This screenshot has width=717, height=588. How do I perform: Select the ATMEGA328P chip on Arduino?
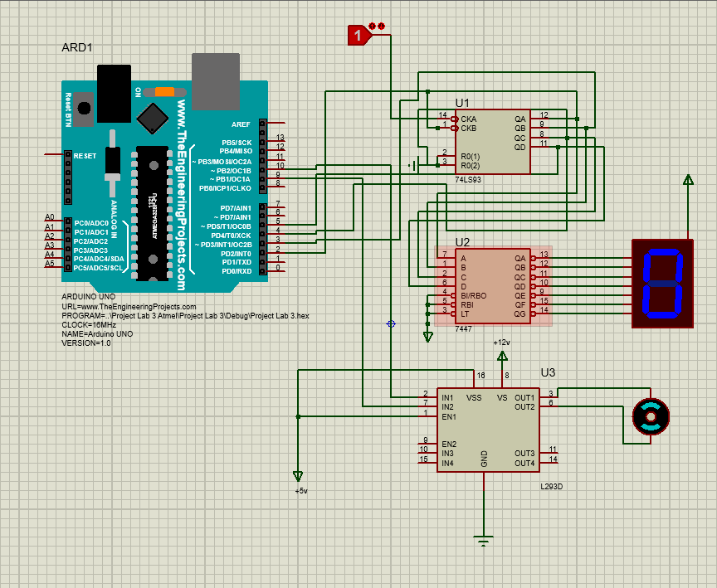pos(152,213)
